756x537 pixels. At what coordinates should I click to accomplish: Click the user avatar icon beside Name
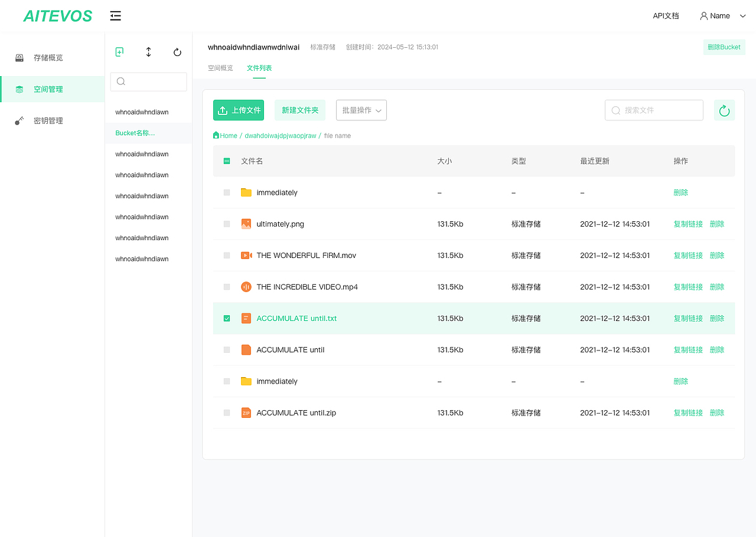pos(703,16)
